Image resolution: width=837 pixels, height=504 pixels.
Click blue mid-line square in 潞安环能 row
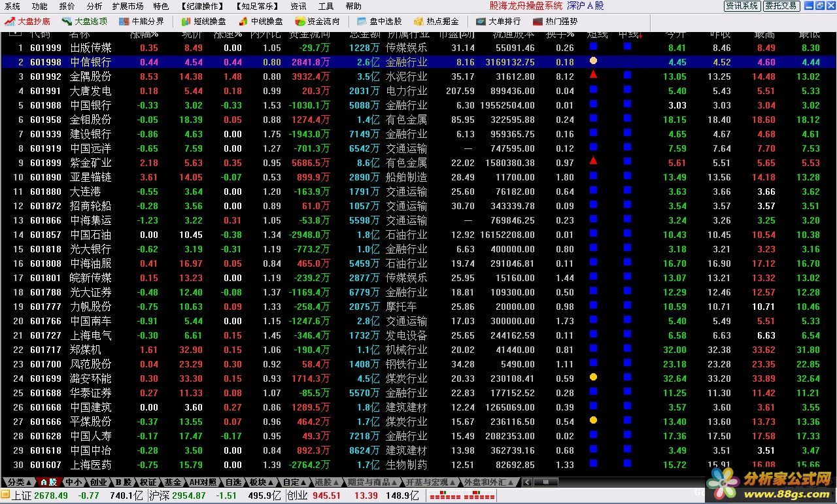[x=627, y=377]
